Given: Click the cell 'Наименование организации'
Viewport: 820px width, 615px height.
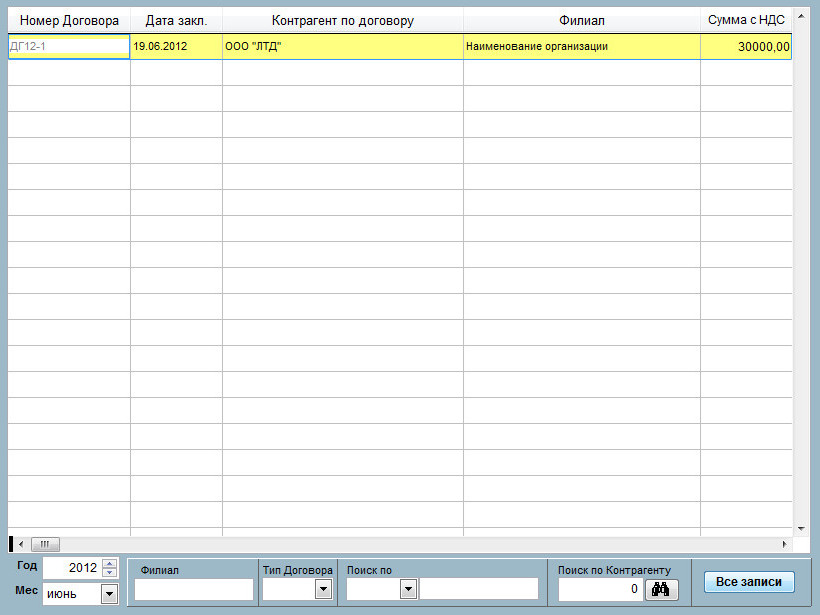Looking at the screenshot, I should [x=582, y=47].
